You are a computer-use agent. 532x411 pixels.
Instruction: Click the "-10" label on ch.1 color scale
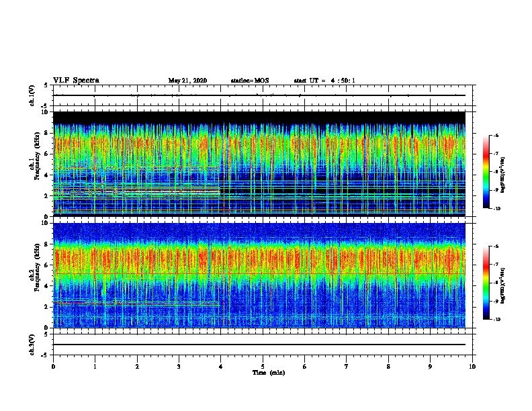(496, 208)
